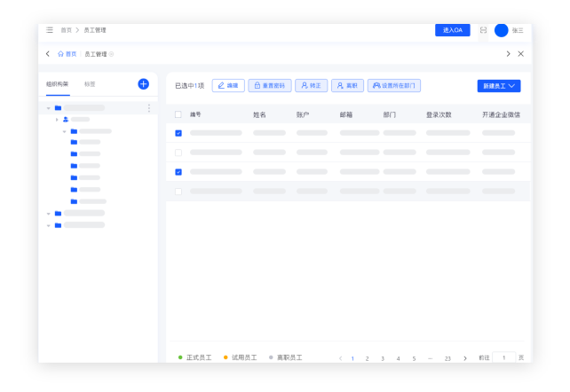Uncheck the first row's checkbox

(178, 133)
